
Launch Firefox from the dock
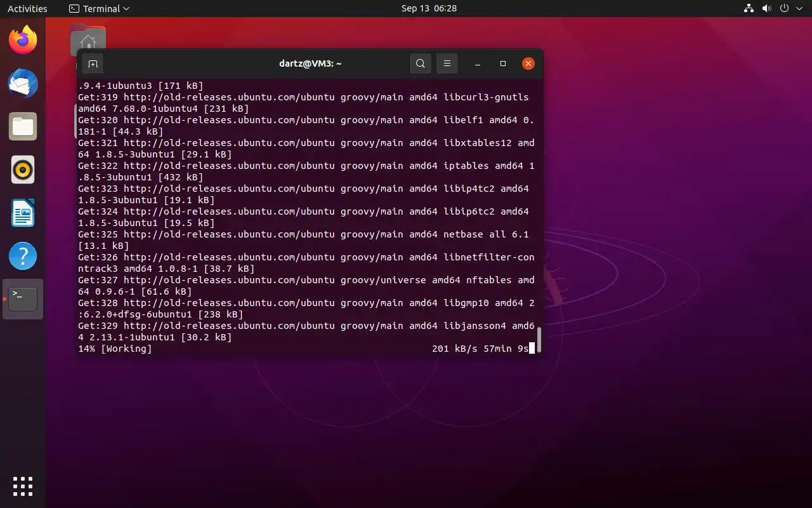click(23, 41)
